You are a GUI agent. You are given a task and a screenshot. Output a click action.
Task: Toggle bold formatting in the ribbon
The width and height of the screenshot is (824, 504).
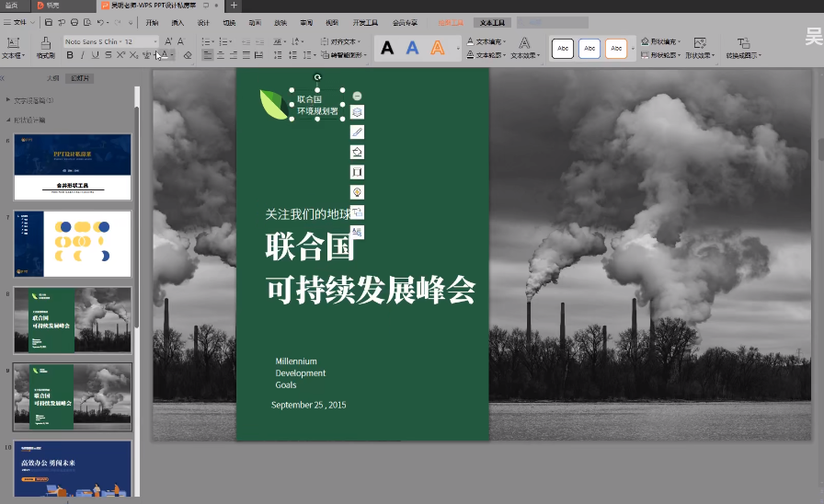69,55
